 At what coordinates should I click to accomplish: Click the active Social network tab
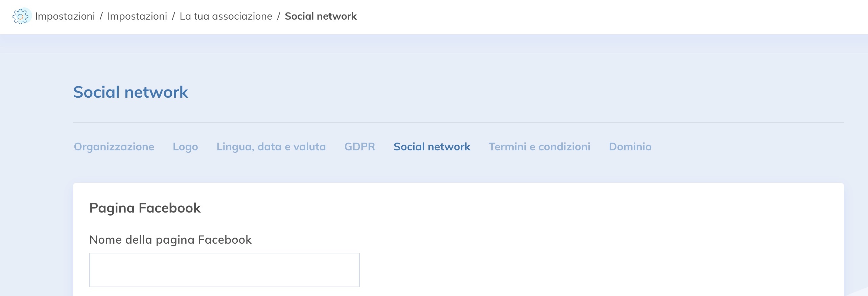click(431, 147)
